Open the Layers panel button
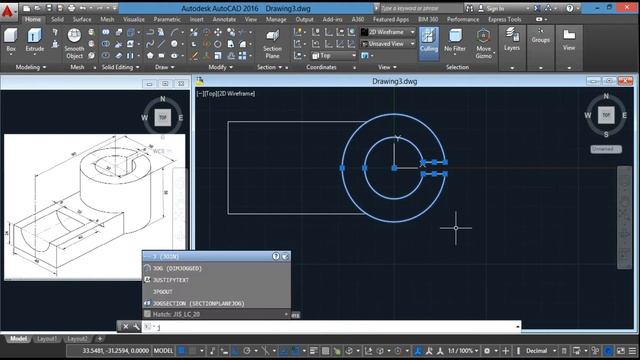 [512, 39]
